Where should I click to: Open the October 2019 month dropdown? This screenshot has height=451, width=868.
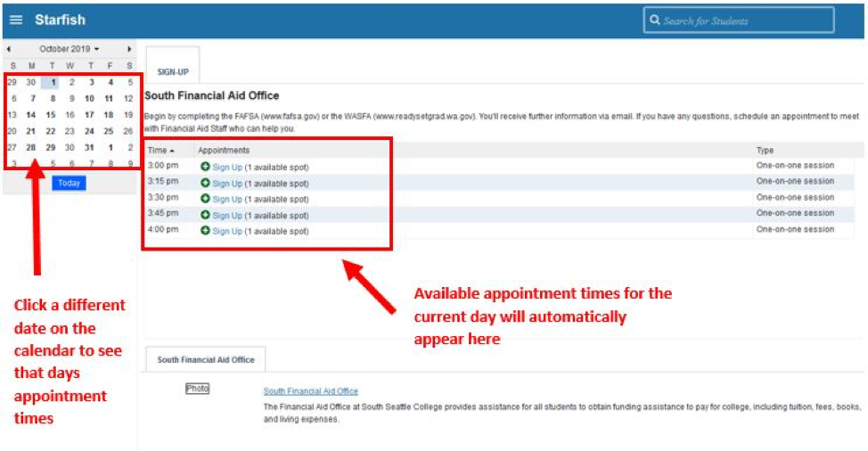[x=70, y=49]
